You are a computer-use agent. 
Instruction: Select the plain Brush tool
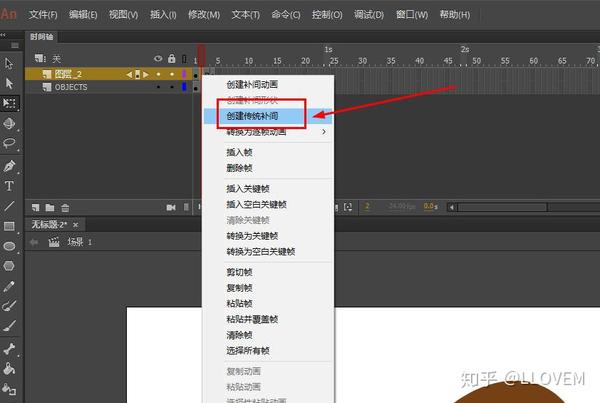[x=9, y=326]
